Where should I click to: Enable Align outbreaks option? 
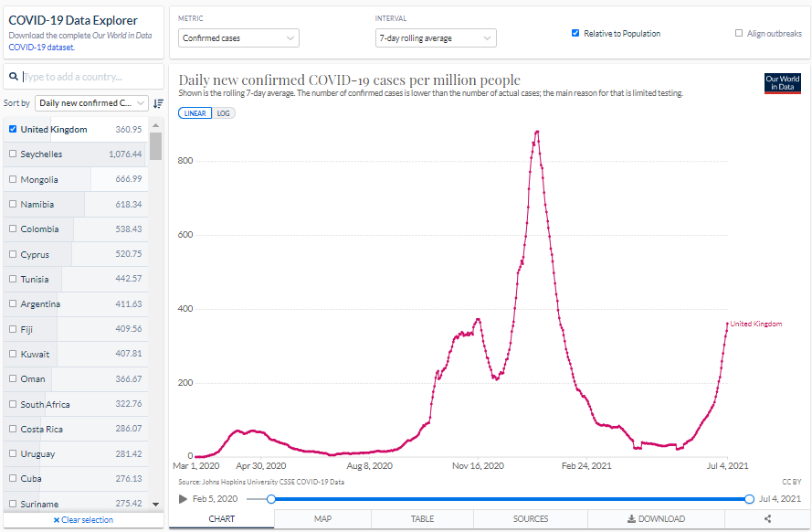739,33
